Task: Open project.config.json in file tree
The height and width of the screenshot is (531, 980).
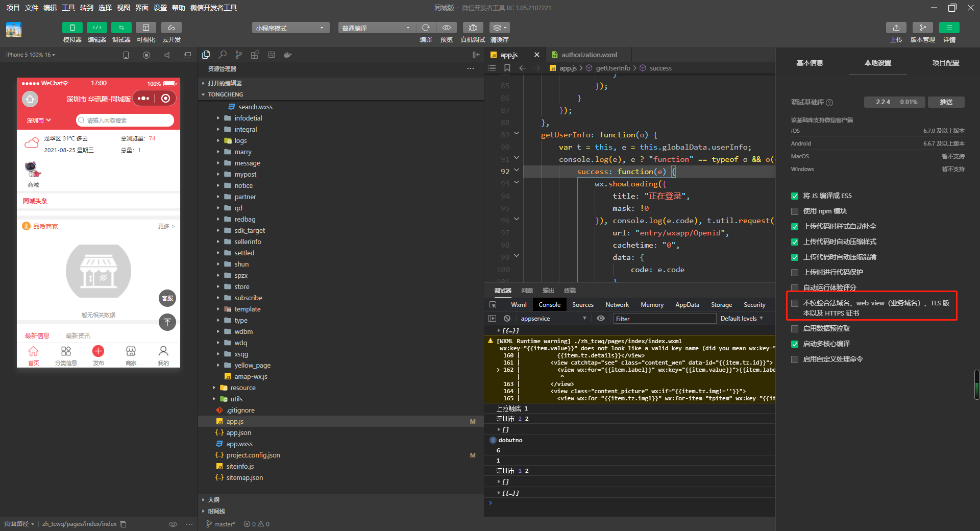Action: 253,455
